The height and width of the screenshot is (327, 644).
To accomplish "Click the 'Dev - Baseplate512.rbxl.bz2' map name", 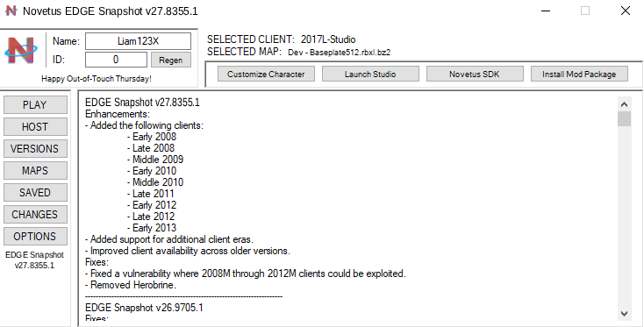I will (x=340, y=53).
